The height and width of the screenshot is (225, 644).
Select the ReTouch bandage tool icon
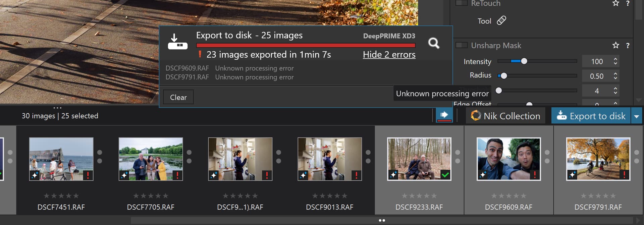point(501,20)
